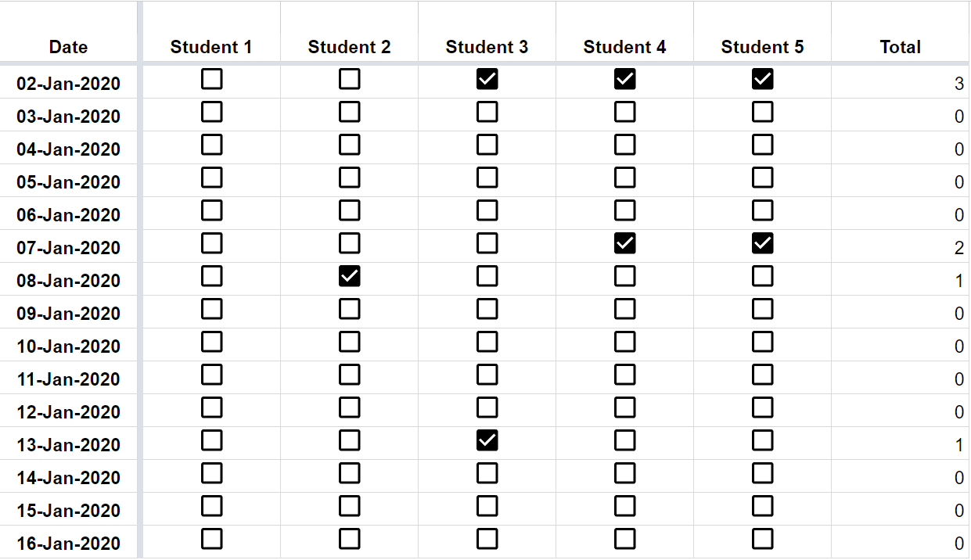Select total cell for 02-Jan-2020
Viewport: 971px width, 560px height.
click(900, 82)
